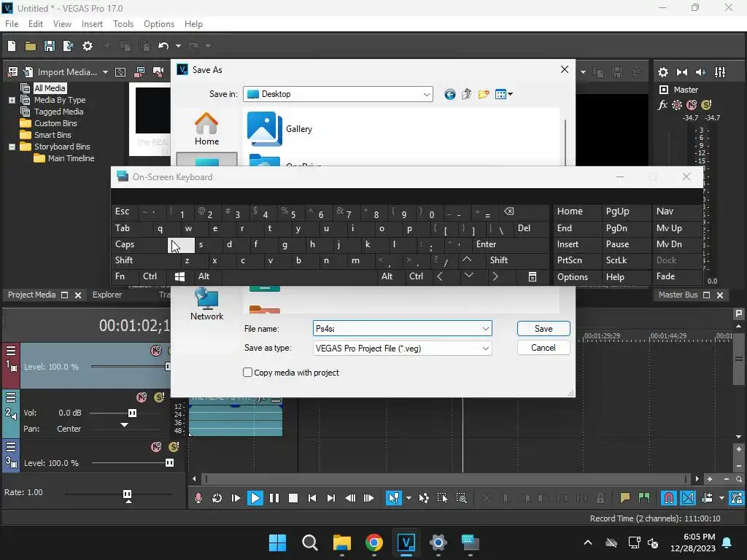Open the Insert menu
Viewport: 747px width, 560px height.
(92, 24)
